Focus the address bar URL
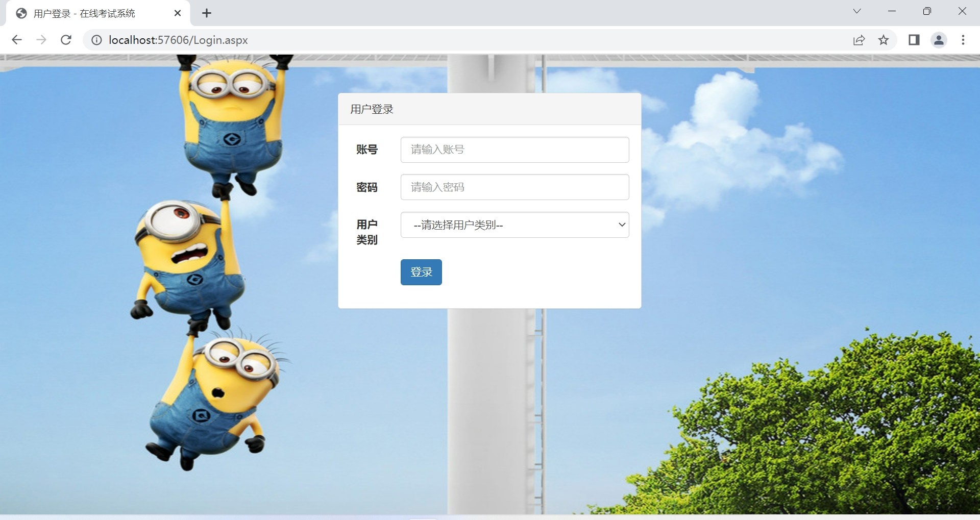Viewport: 980px width, 520px height. (x=178, y=40)
